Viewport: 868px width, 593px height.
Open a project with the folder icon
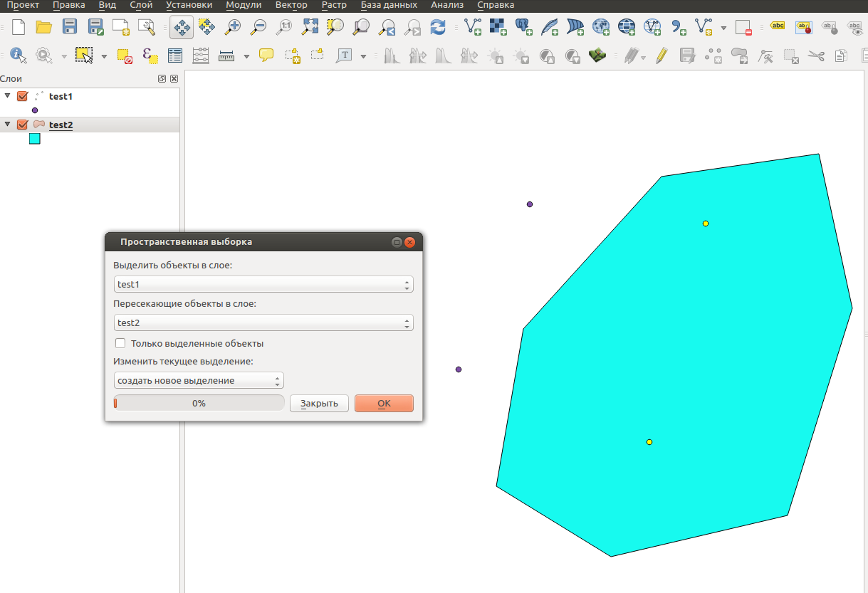point(44,28)
